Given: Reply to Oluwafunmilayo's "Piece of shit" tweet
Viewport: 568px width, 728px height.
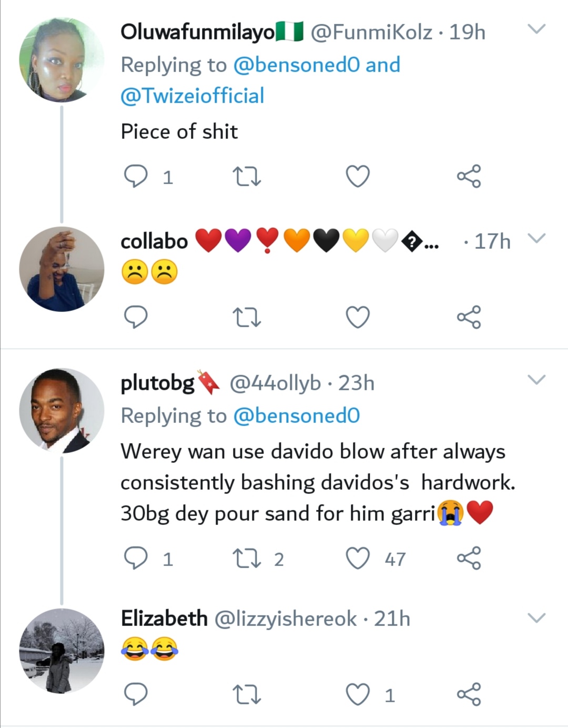Looking at the screenshot, I should point(136,176).
